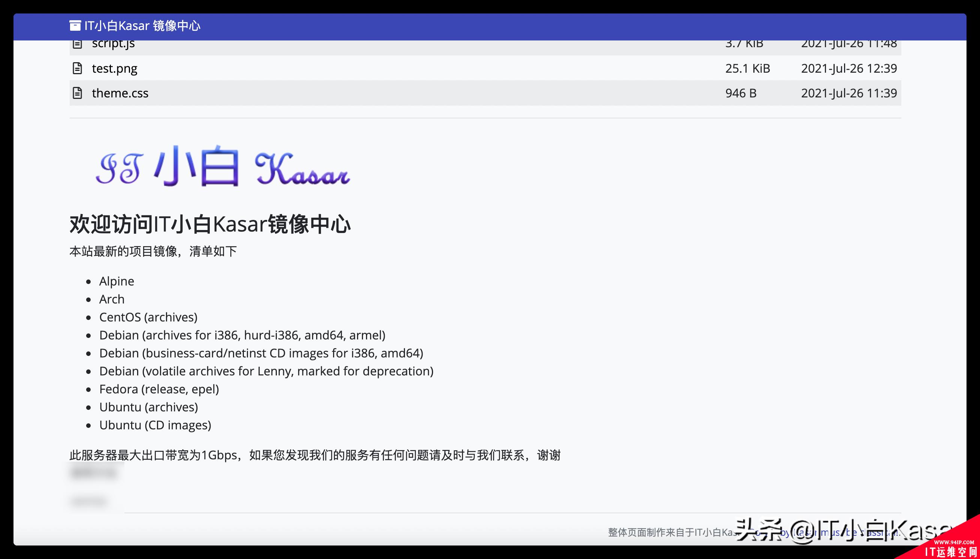This screenshot has height=559, width=980.
Task: Click the archive box icon in header
Action: point(75,26)
